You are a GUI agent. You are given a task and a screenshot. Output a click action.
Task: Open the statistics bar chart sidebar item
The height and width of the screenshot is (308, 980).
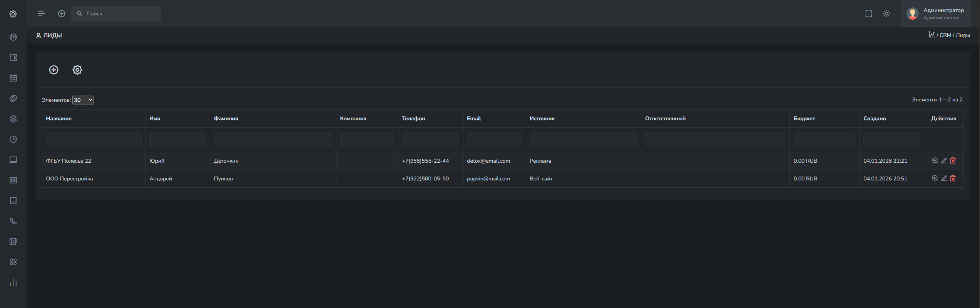point(13,283)
